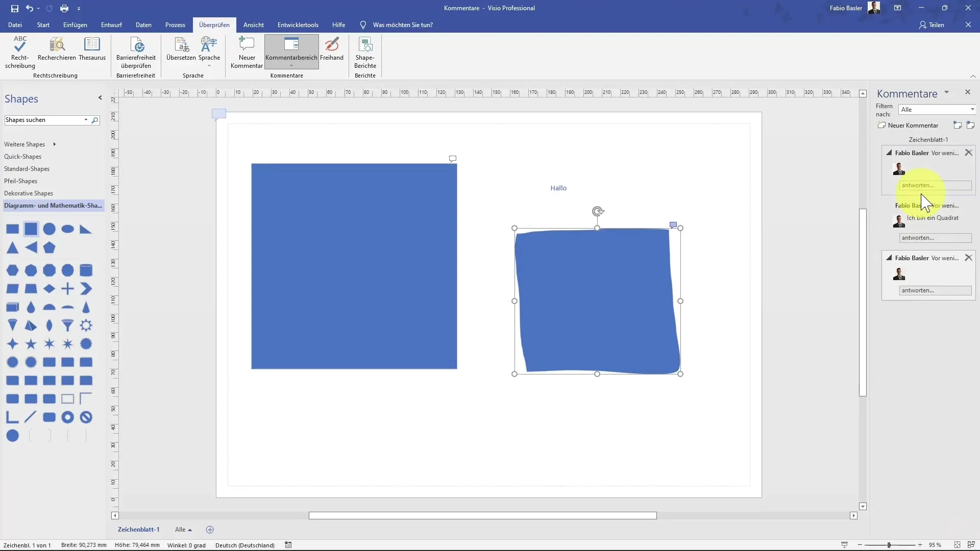The width and height of the screenshot is (980, 551).
Task: Switch to the Entwurf tab
Action: coord(111,24)
